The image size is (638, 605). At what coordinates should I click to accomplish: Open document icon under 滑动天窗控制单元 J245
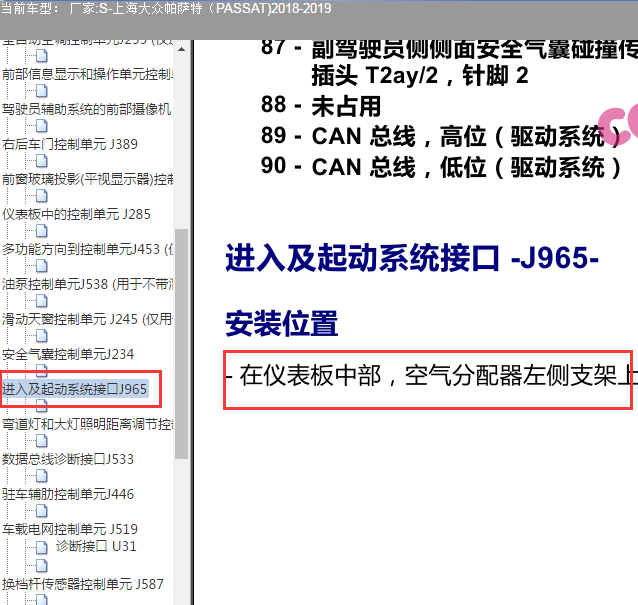tap(42, 336)
